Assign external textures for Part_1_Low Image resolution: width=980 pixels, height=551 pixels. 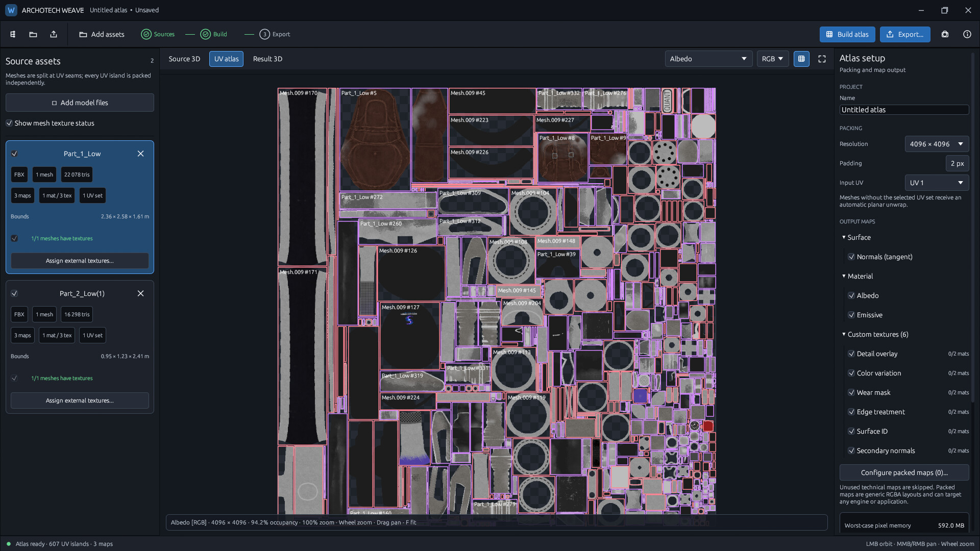tap(80, 261)
